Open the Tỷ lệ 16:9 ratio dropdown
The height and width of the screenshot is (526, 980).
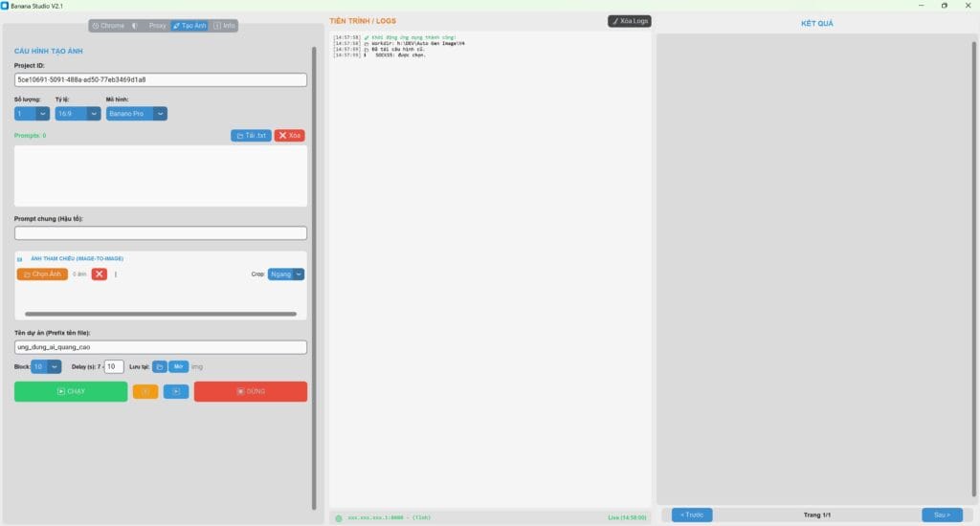click(x=78, y=114)
